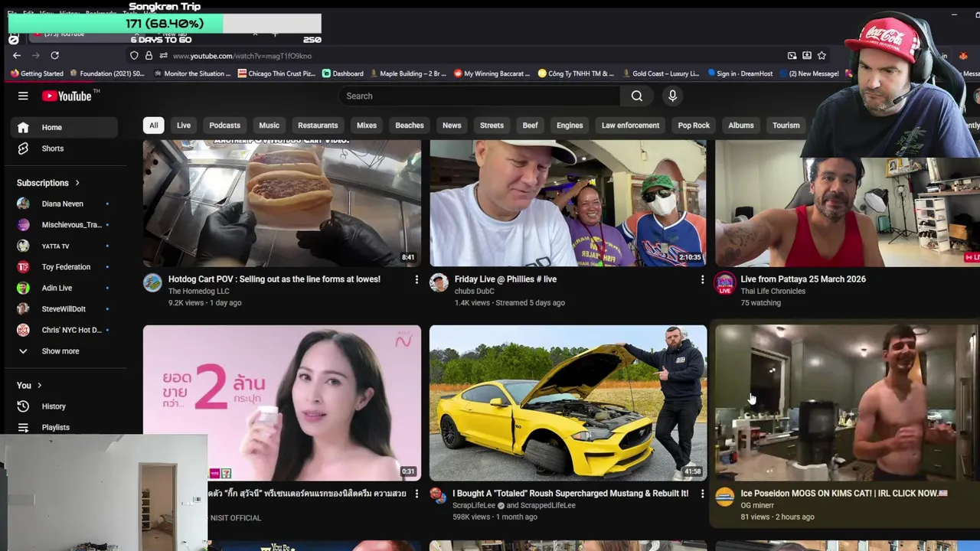Open the Sign in - DreamHost bookmark
980x551 pixels.
click(x=740, y=73)
